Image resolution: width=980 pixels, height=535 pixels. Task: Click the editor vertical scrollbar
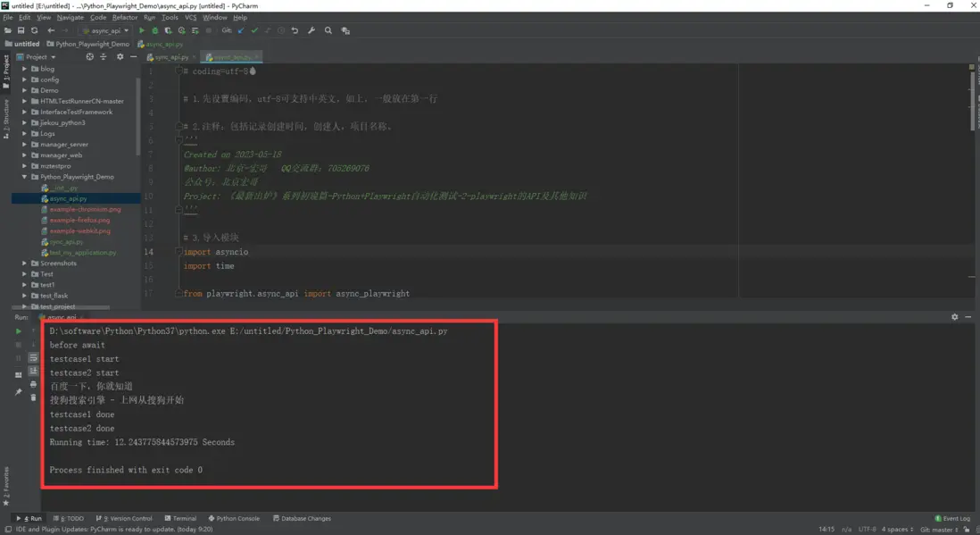point(972,100)
